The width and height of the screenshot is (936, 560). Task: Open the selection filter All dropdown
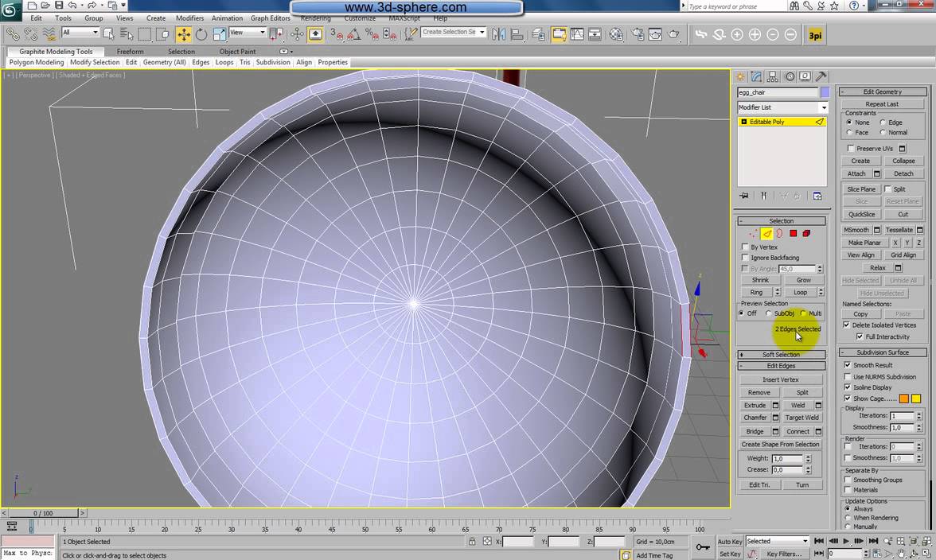pos(80,32)
